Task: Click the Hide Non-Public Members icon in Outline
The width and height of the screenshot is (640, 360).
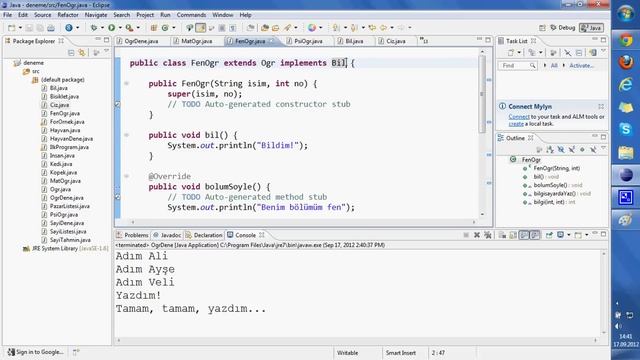Action: tap(582, 149)
